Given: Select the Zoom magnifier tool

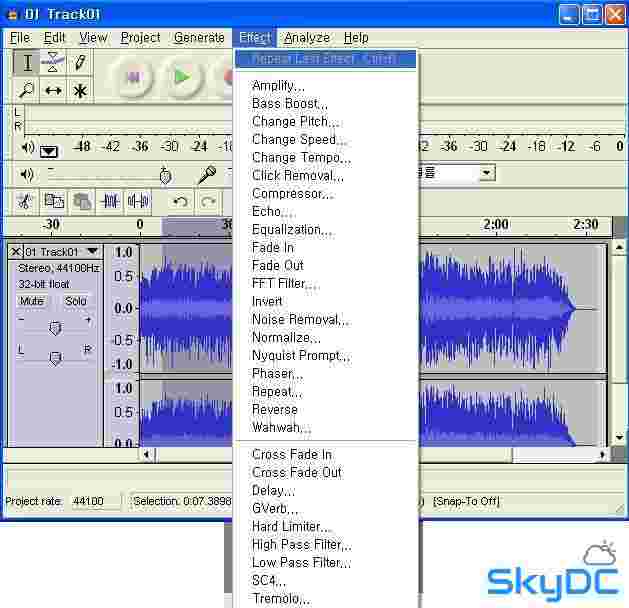Looking at the screenshot, I should coord(27,90).
